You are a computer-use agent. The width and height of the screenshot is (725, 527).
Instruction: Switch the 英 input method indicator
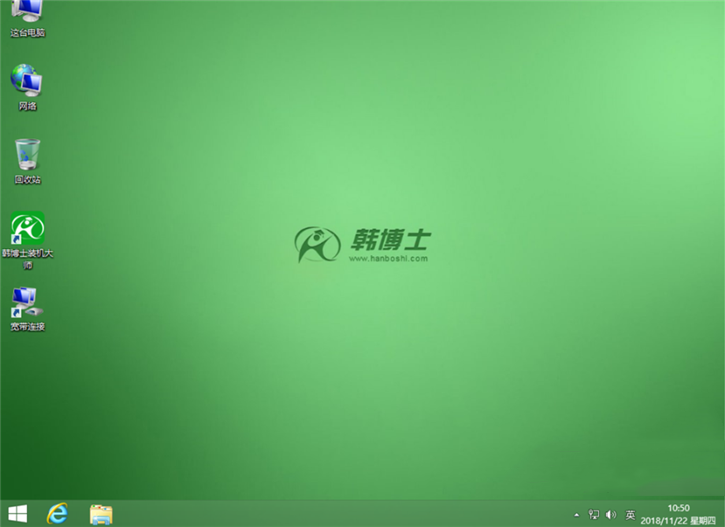click(x=630, y=515)
